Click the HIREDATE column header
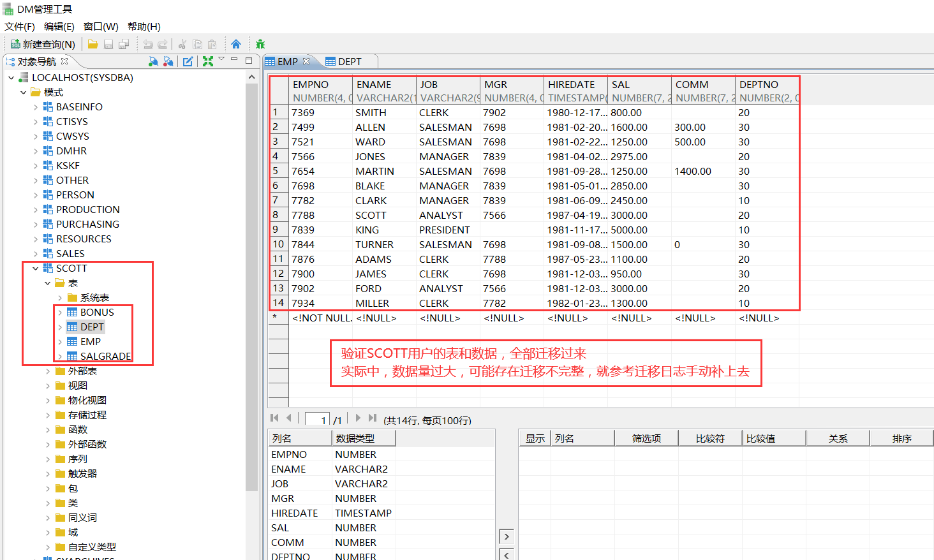934x560 pixels. pos(575,91)
